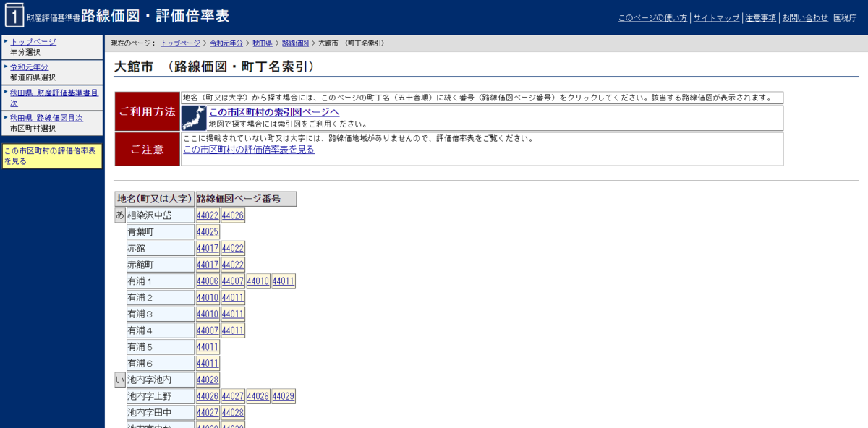The image size is (868, 428).
Task: Open 44007 in the 有浦１ row
Action: click(x=233, y=281)
